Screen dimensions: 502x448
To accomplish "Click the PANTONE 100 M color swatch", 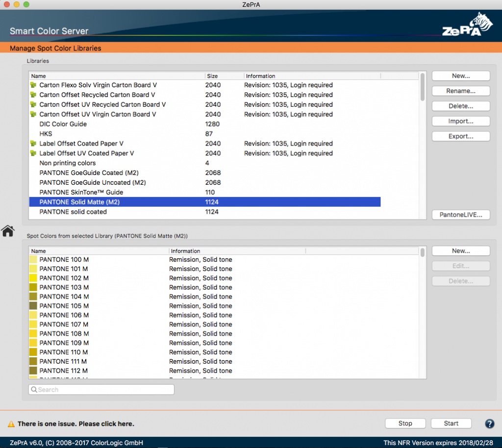I will point(33,259).
